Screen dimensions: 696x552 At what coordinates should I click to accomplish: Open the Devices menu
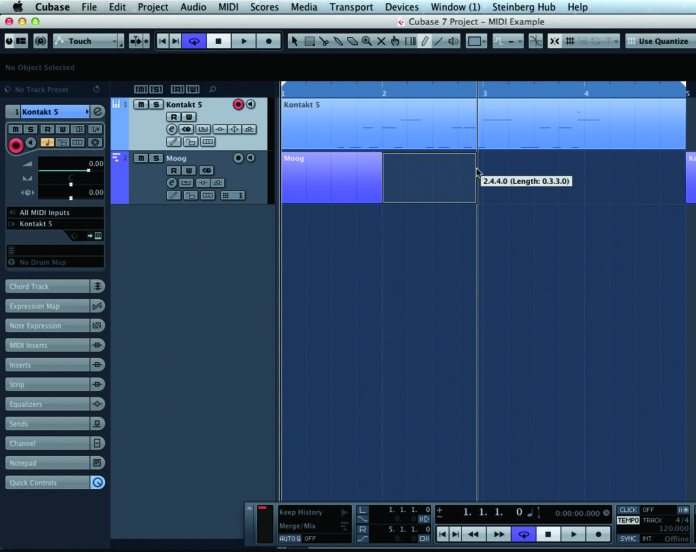click(402, 7)
